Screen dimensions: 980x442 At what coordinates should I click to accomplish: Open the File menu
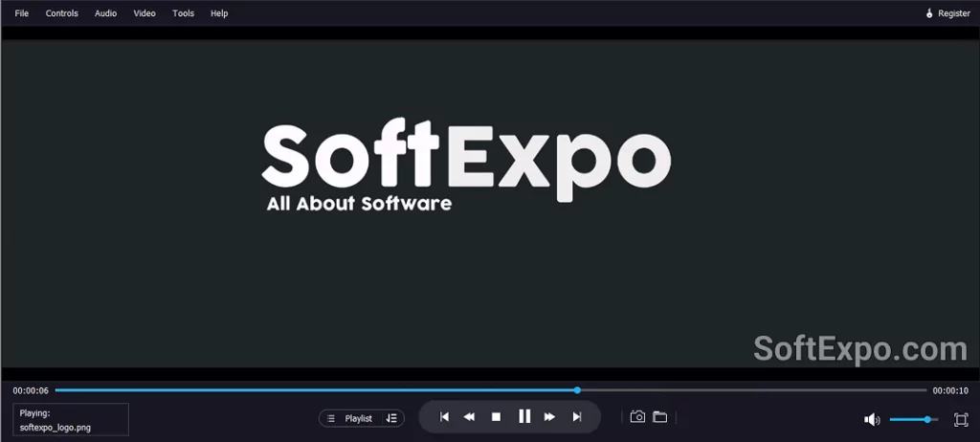22,13
